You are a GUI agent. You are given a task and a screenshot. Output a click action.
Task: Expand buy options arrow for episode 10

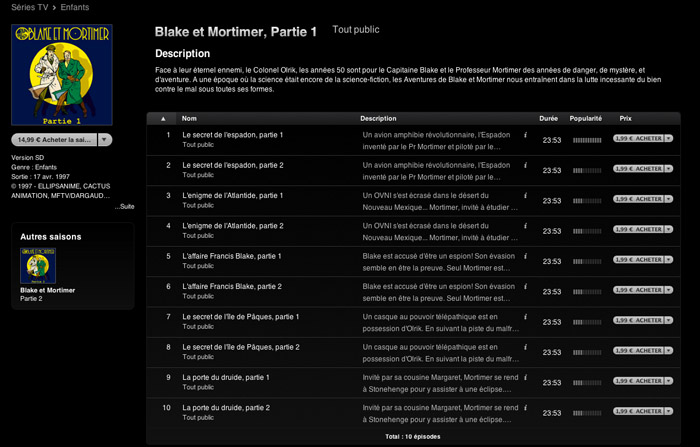tap(669, 411)
